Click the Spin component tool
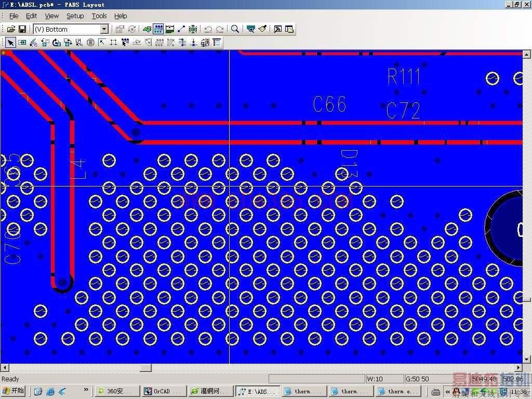This screenshot has height=399, width=532. pos(56,43)
